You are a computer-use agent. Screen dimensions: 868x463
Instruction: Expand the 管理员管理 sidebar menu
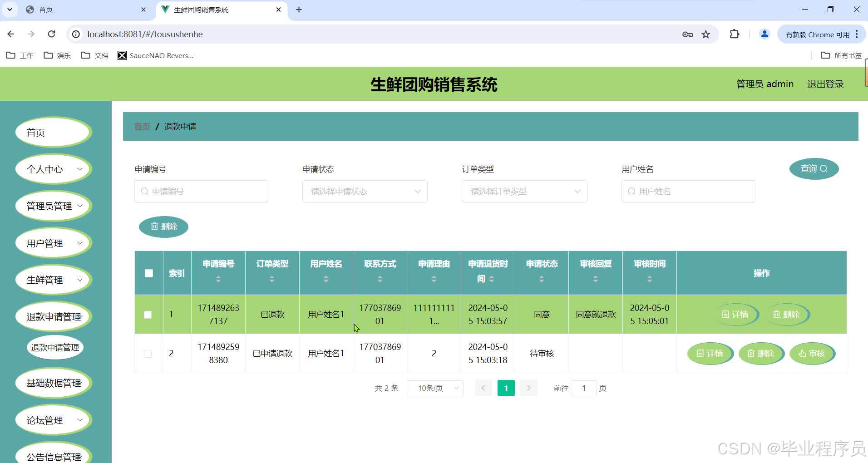(54, 206)
